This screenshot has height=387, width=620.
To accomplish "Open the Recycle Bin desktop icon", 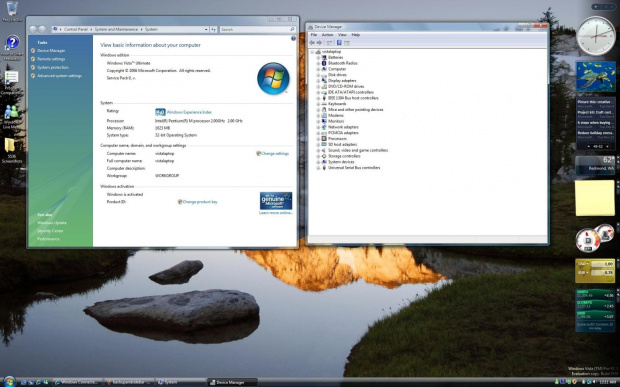I will [x=12, y=11].
